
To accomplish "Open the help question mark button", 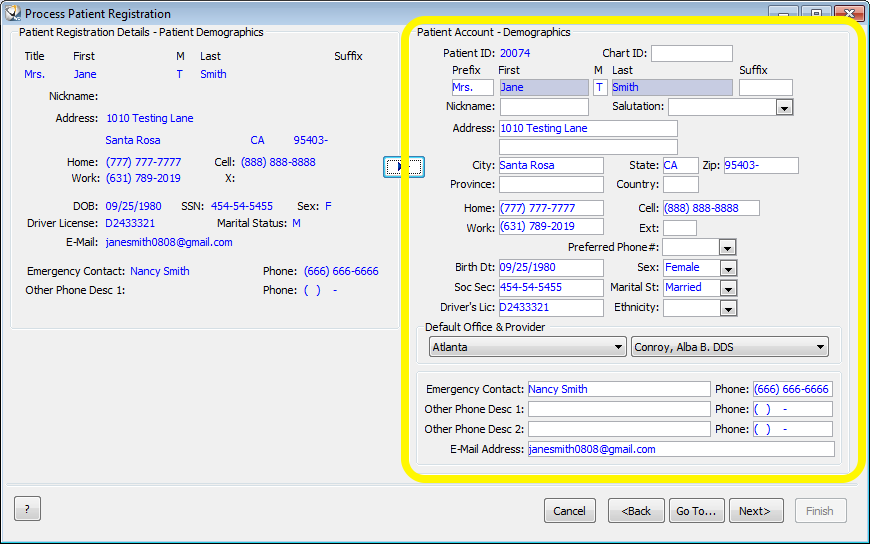I will [27, 508].
